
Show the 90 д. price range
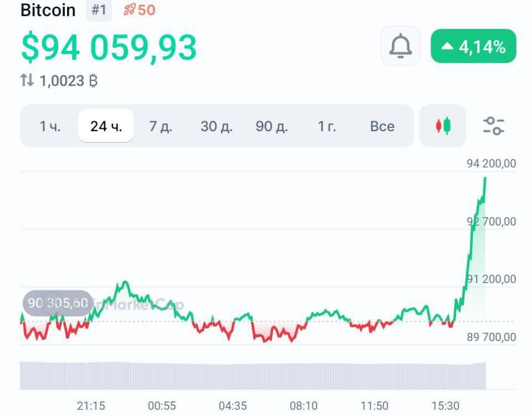tap(272, 126)
